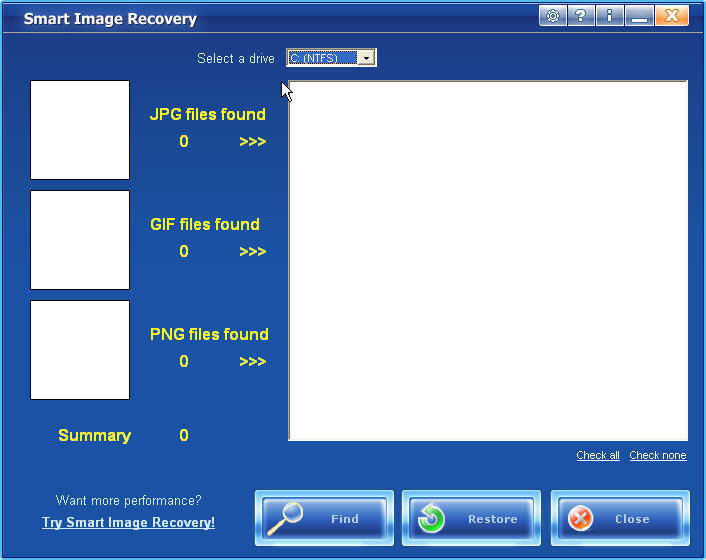This screenshot has height=560, width=706.
Task: Start scanning with the Find button
Action: click(324, 518)
